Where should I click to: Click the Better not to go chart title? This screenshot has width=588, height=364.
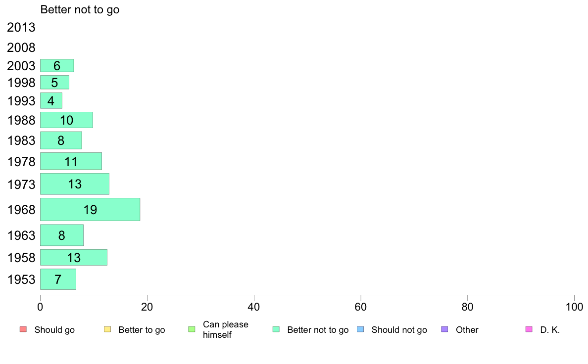[x=80, y=9]
